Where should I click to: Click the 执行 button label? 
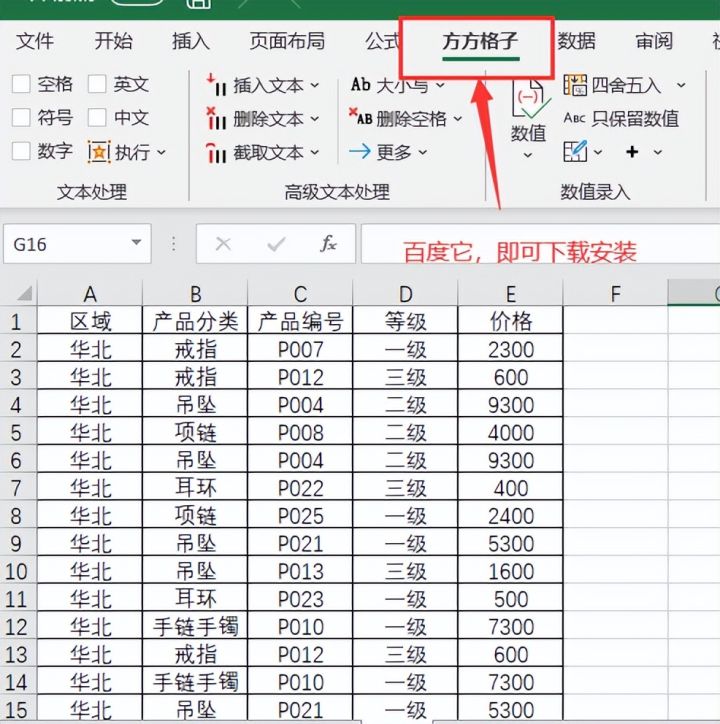point(132,152)
